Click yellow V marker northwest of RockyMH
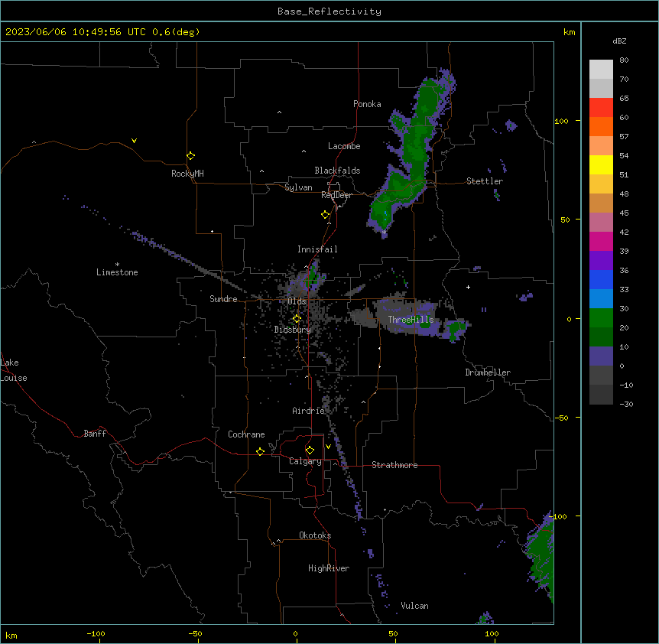The height and width of the screenshot is (644, 659). 134,141
